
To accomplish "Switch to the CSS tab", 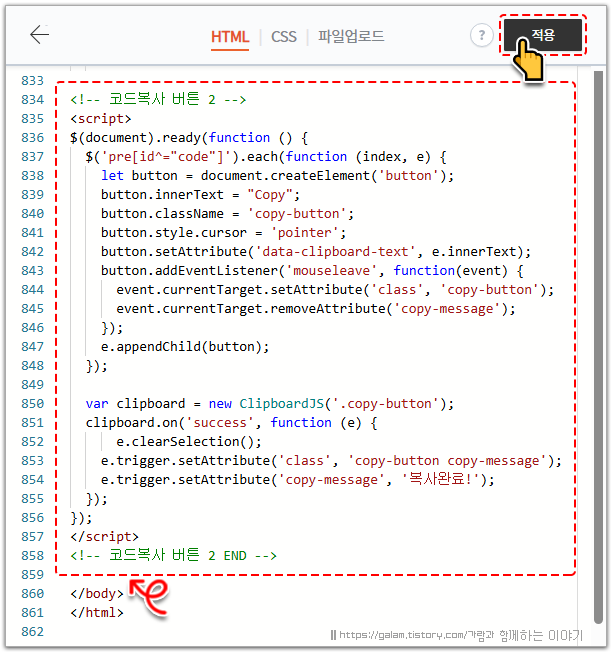I will (x=284, y=37).
